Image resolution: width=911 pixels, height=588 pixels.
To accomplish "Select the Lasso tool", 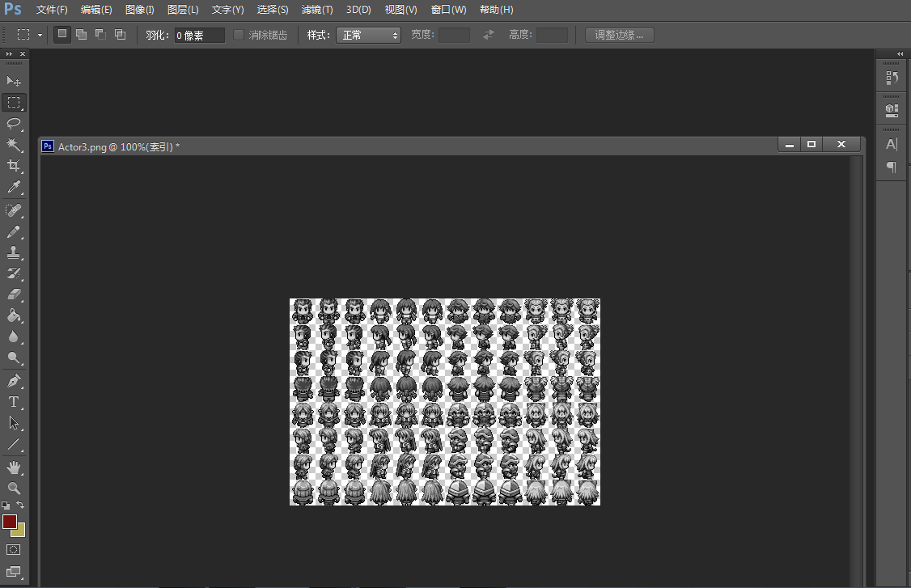I will click(x=14, y=123).
